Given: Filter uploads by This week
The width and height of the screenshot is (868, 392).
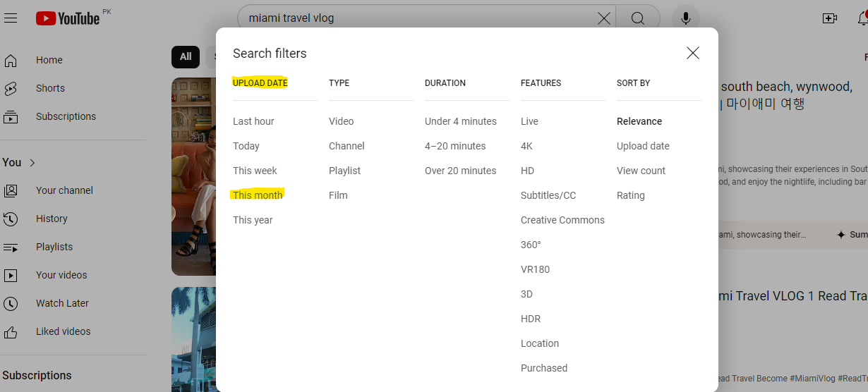Looking at the screenshot, I should tap(255, 171).
